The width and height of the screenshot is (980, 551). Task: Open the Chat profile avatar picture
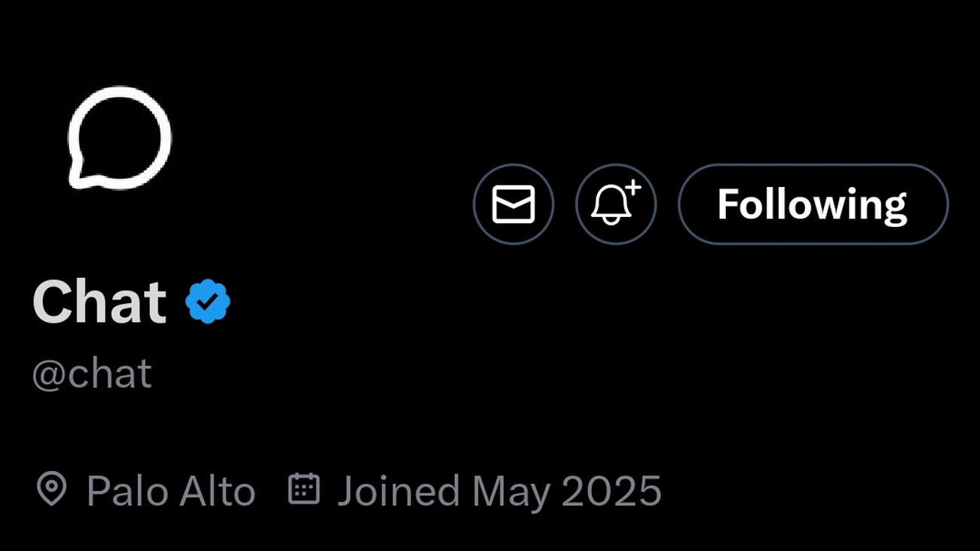click(x=119, y=138)
